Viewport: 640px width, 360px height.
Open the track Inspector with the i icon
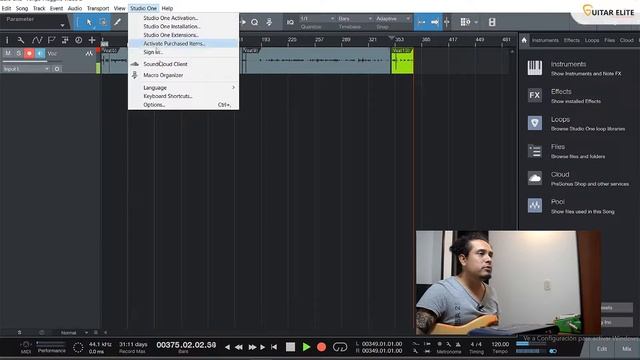[7, 40]
